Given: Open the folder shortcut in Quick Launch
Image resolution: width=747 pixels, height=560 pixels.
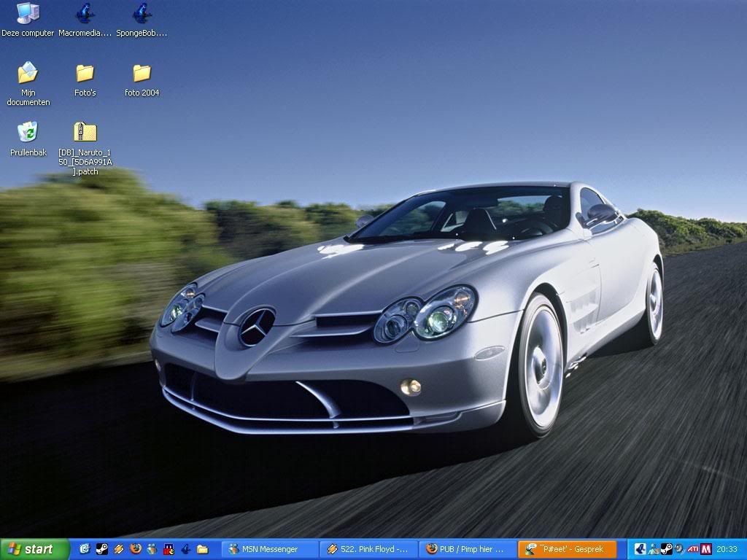Looking at the screenshot, I should point(203,550).
